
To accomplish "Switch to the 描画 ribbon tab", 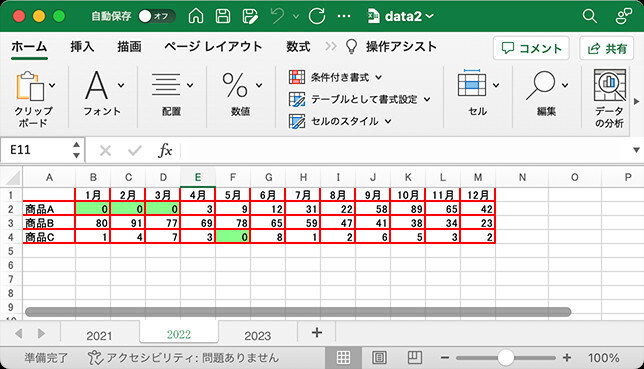I will tap(129, 47).
